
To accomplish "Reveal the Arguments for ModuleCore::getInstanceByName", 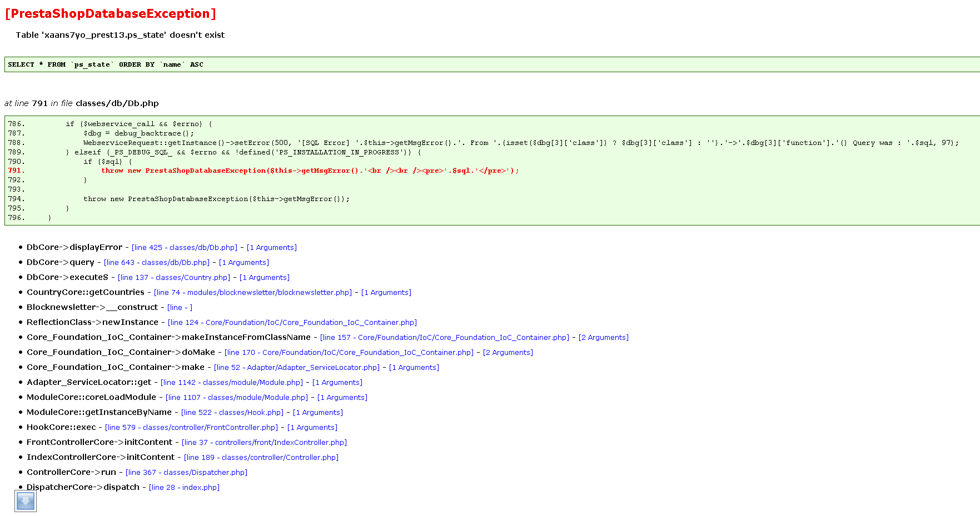I will 318,413.
